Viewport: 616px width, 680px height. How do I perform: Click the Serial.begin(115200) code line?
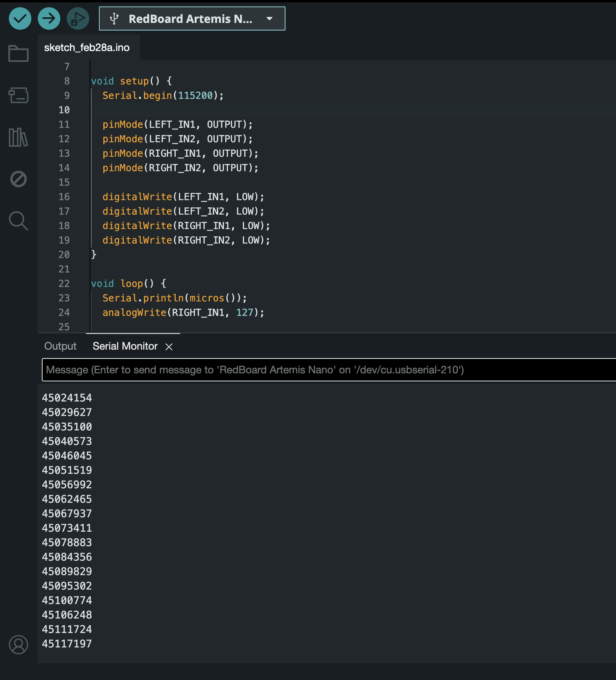(x=163, y=95)
